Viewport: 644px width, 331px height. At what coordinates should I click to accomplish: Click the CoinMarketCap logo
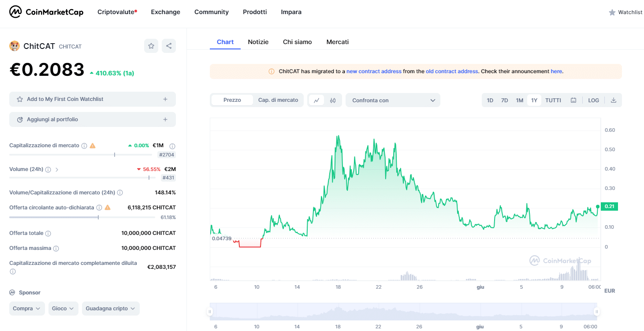tap(46, 12)
